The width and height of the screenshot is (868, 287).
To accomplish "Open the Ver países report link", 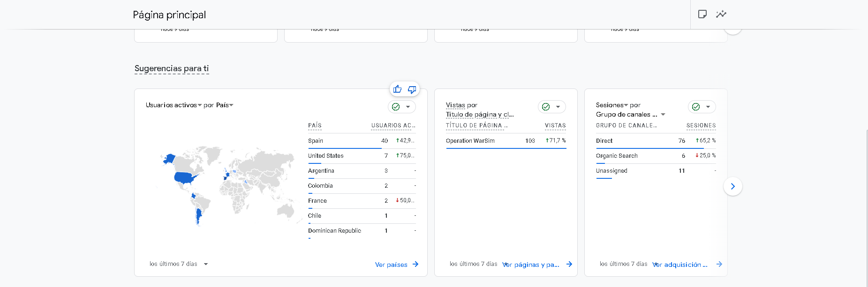I will 391,265.
